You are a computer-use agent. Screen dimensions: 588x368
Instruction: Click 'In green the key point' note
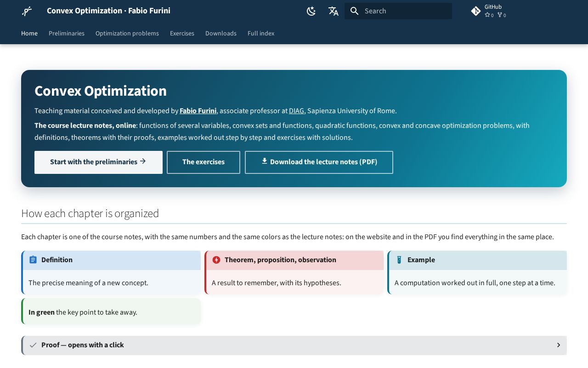pos(111,312)
